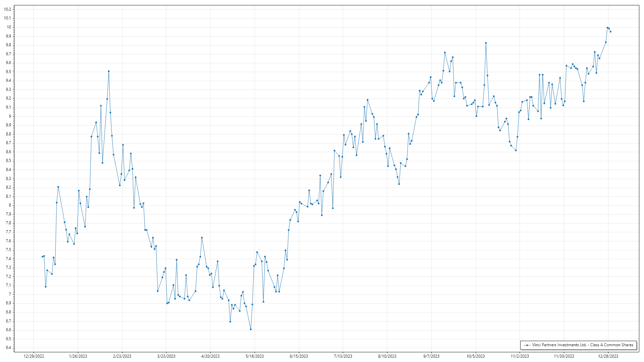Click the last data point of the series
The height and width of the screenshot is (362, 644).
click(x=610, y=32)
